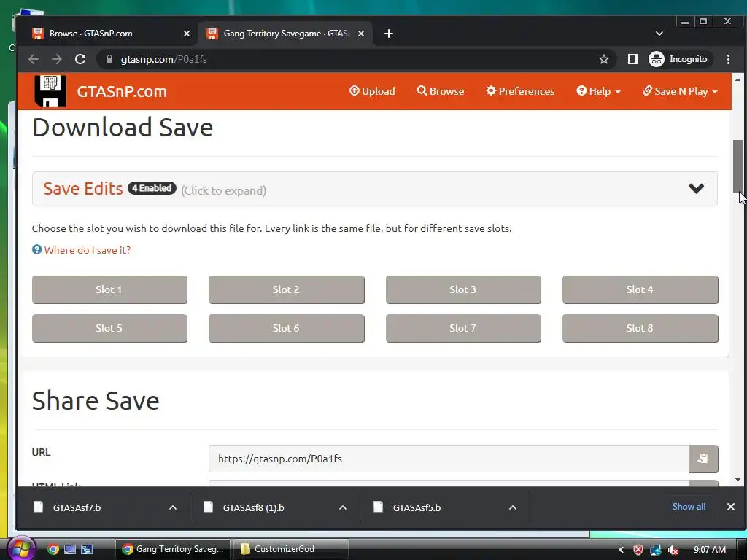Open options arrow for GTASAsf7.b download

(x=173, y=507)
